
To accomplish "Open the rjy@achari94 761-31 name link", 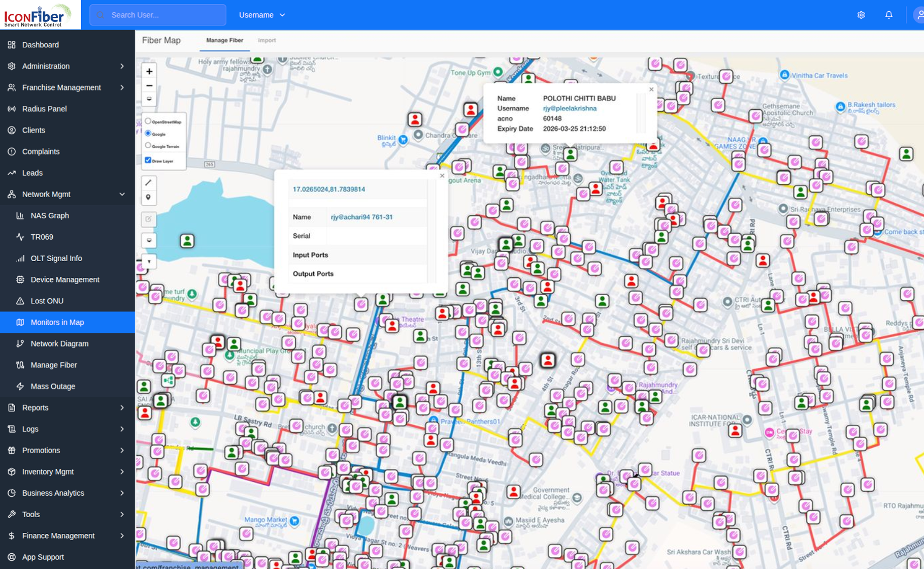I will click(361, 217).
